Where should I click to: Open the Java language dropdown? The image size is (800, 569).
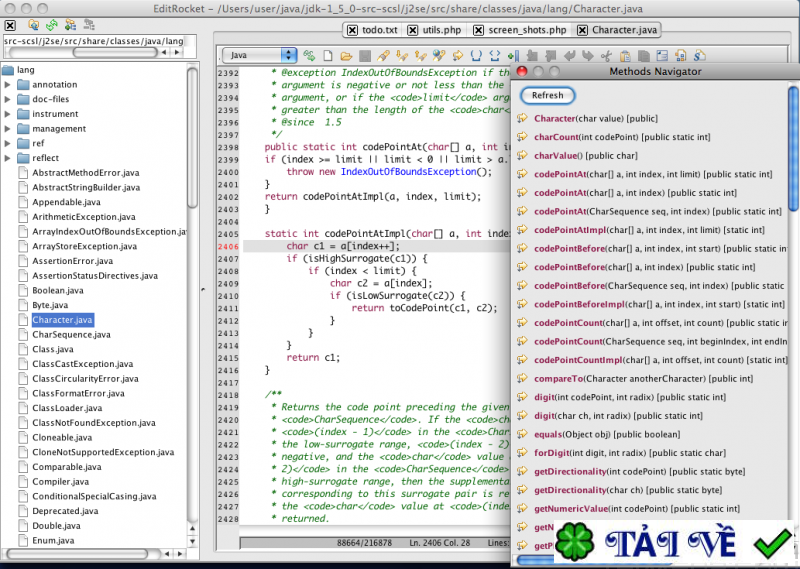[x=259, y=54]
